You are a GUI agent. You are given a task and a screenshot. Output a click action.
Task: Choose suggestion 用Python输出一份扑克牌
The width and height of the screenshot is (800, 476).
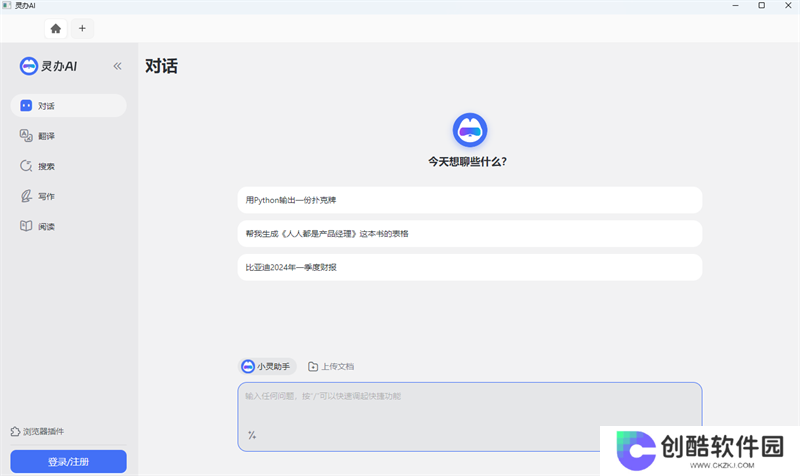[469, 200]
